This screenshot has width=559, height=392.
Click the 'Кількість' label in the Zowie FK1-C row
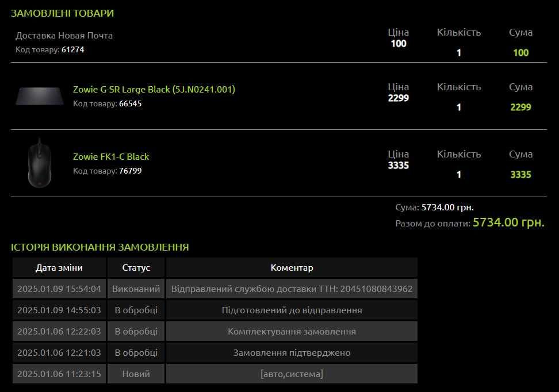click(459, 154)
